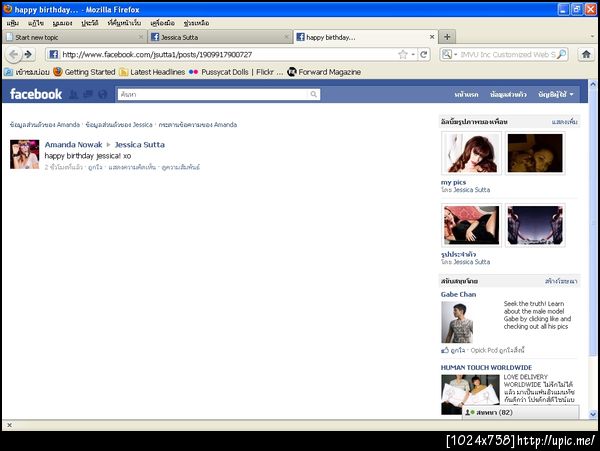Click the browser search box field
The image size is (600, 451).
pos(504,54)
